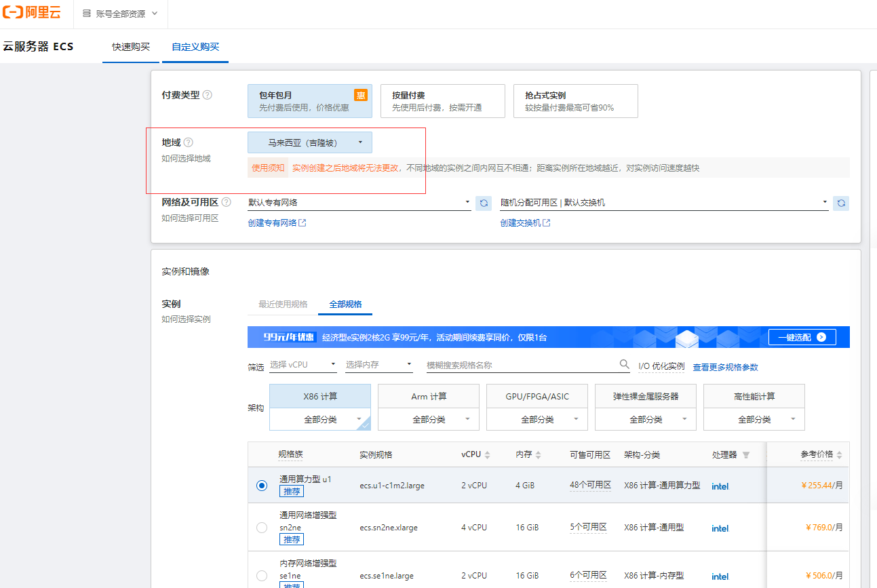The width and height of the screenshot is (877, 588).
Task: Expand 全部分类 under 高性能计算
Action: (754, 419)
